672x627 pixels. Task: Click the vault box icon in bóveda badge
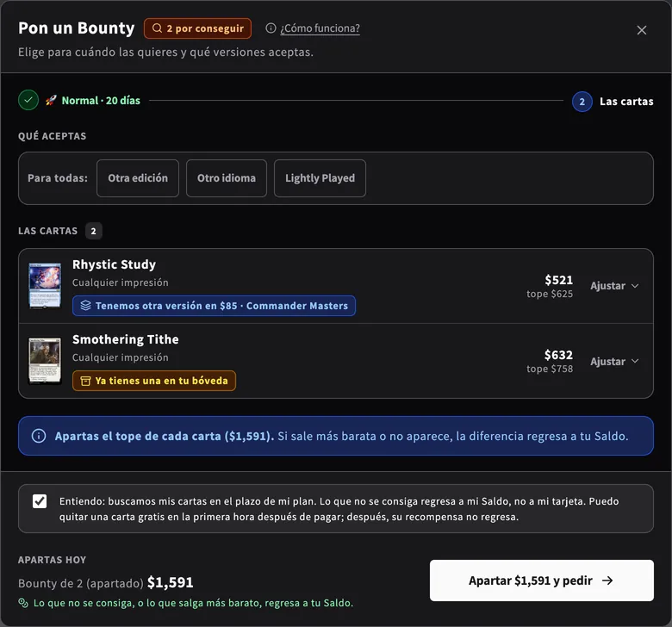85,381
